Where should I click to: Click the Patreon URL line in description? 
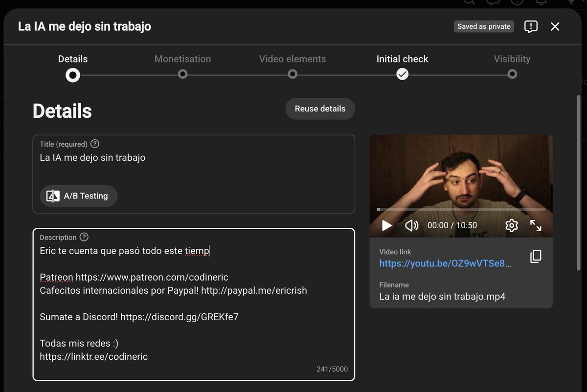point(134,277)
